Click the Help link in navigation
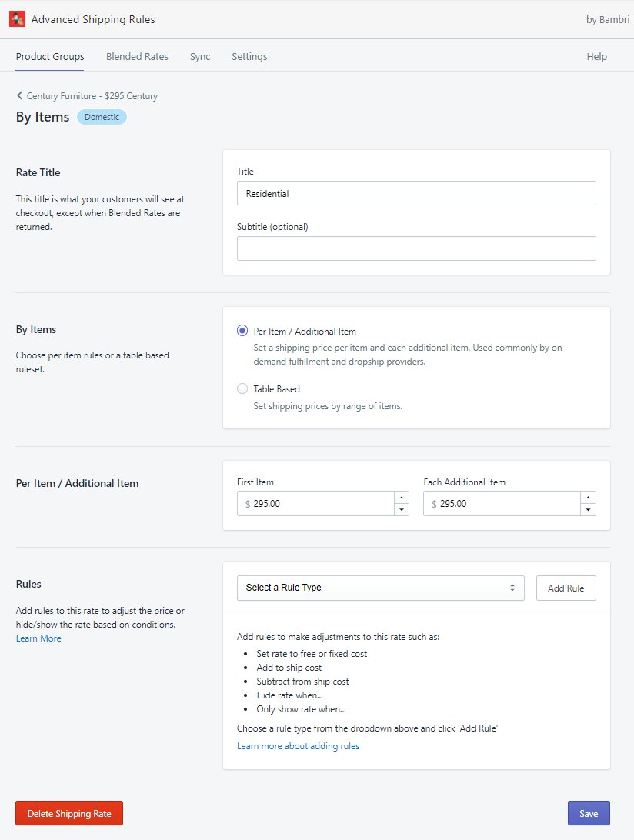634x840 pixels. (596, 57)
